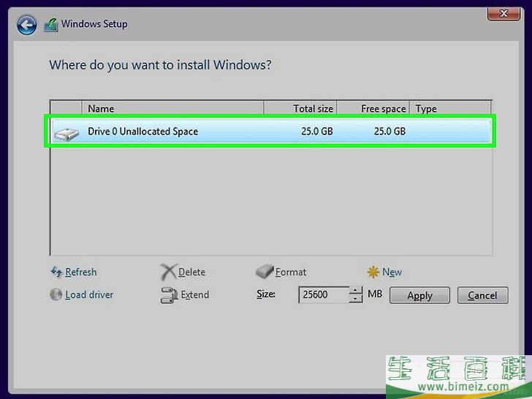
Task: Click the Format eraser icon
Action: coord(265,272)
